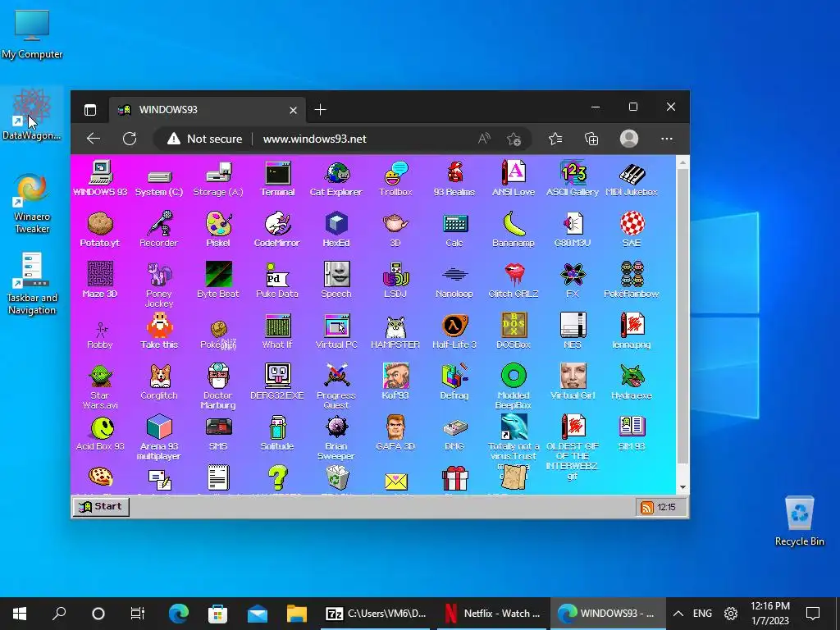Open Recycle Bin on the desktop
The image size is (840, 630).
(x=799, y=521)
